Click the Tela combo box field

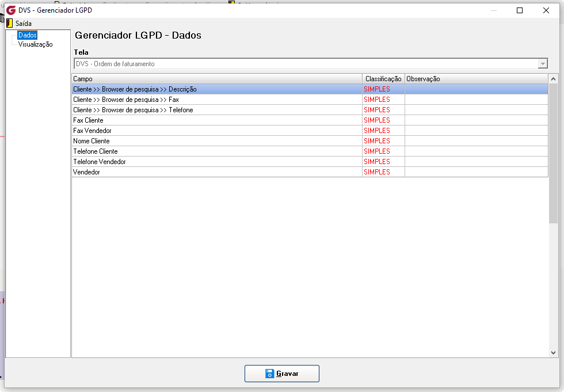(311, 64)
